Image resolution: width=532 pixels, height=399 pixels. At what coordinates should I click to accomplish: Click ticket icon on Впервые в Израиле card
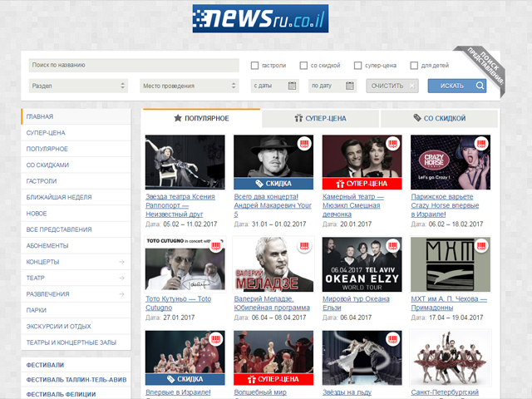[216, 339]
